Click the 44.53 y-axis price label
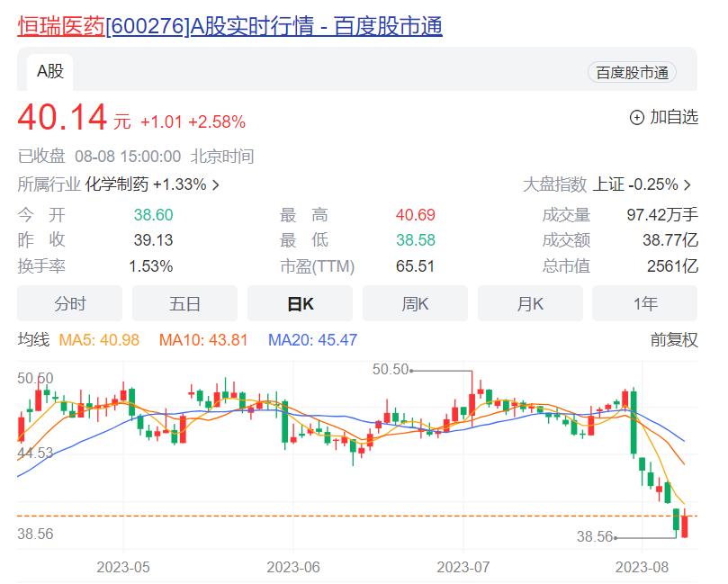Image resolution: width=728 pixels, height=584 pixels. (35, 453)
